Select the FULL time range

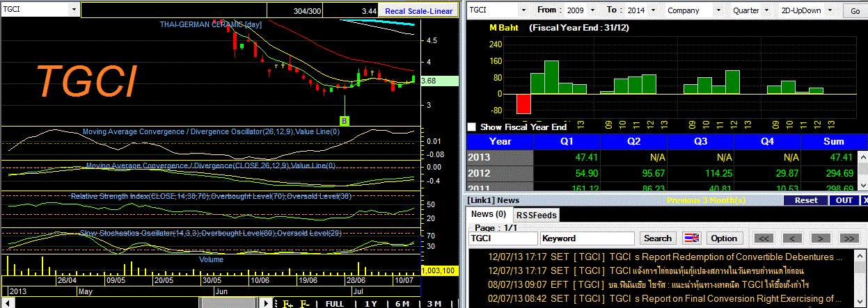pos(335,304)
